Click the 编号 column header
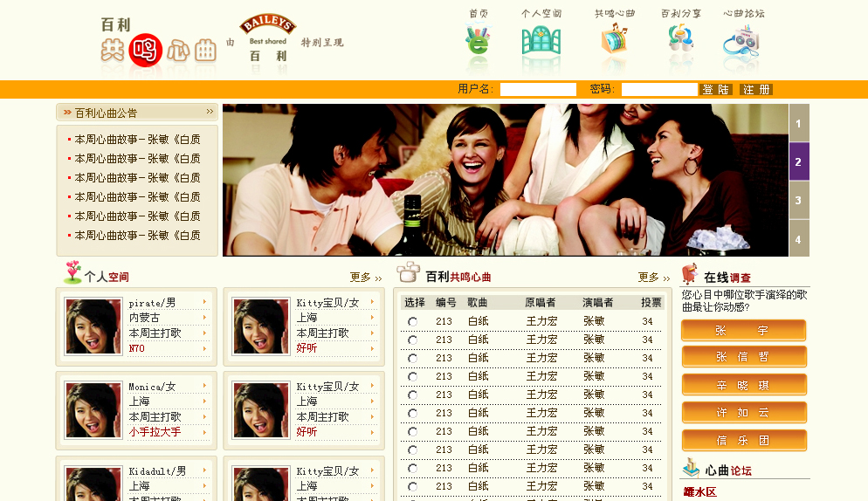The image size is (868, 501). click(x=445, y=302)
